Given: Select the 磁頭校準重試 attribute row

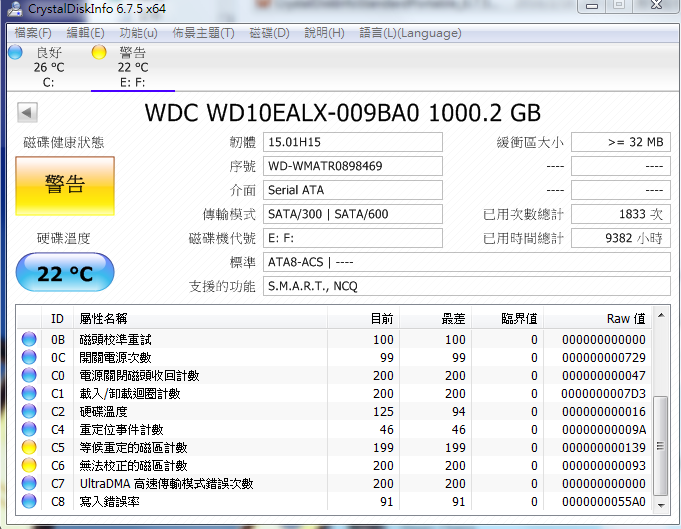Looking at the screenshot, I should tap(334, 339).
